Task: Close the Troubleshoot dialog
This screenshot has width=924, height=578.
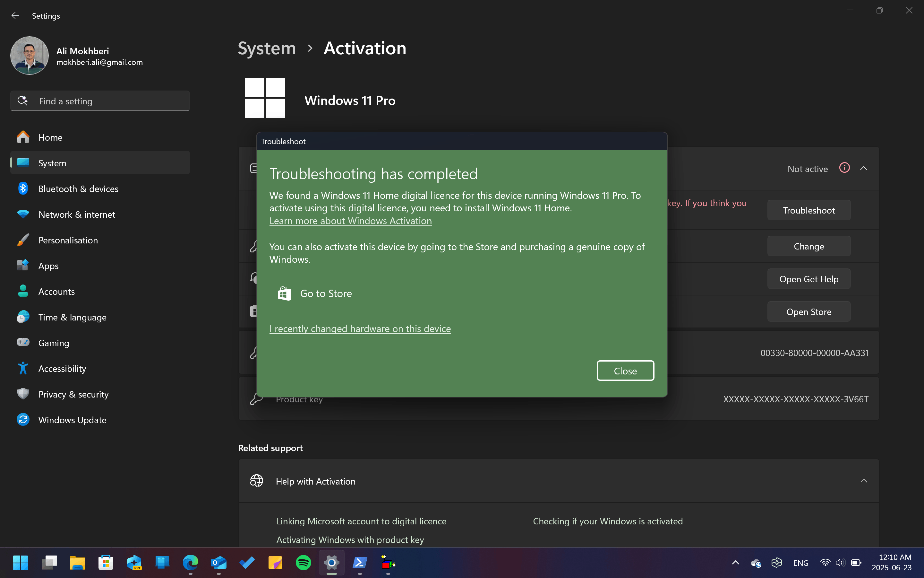Action: (x=625, y=371)
